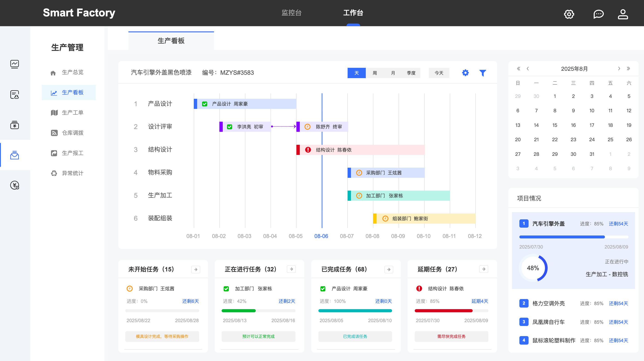Toggle the 李洪亮 初审 checkbox in Gantt

pos(229,127)
